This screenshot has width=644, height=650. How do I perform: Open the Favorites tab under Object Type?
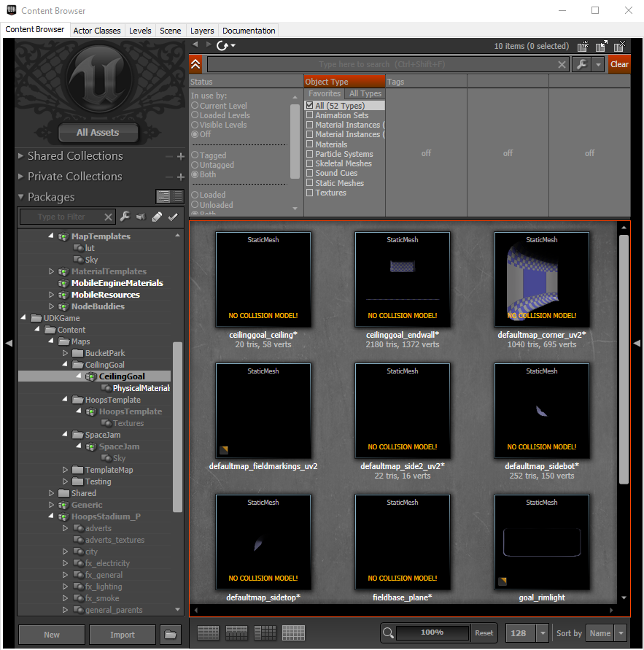click(325, 93)
